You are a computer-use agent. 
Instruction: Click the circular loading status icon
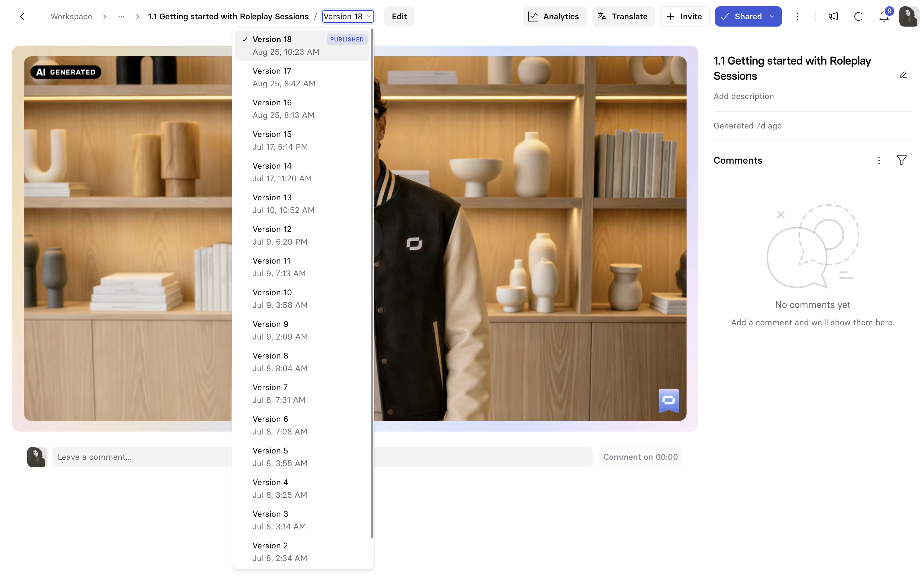coord(858,16)
